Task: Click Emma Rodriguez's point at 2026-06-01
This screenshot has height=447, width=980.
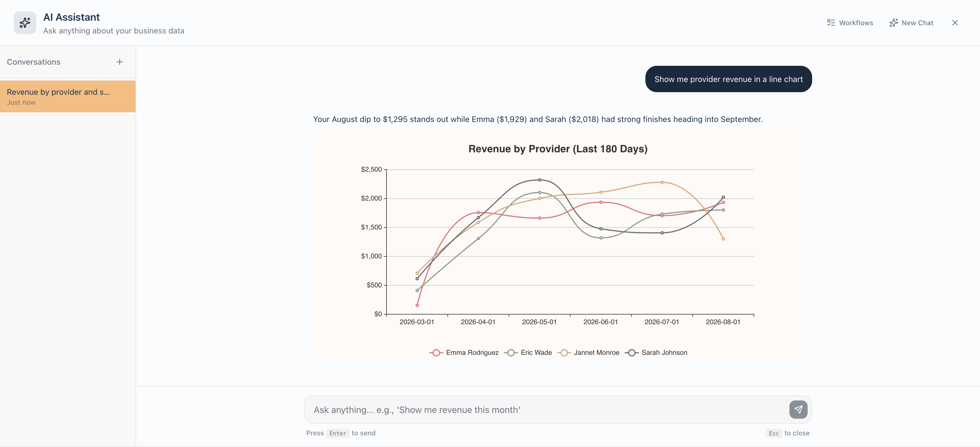Action: (601, 203)
